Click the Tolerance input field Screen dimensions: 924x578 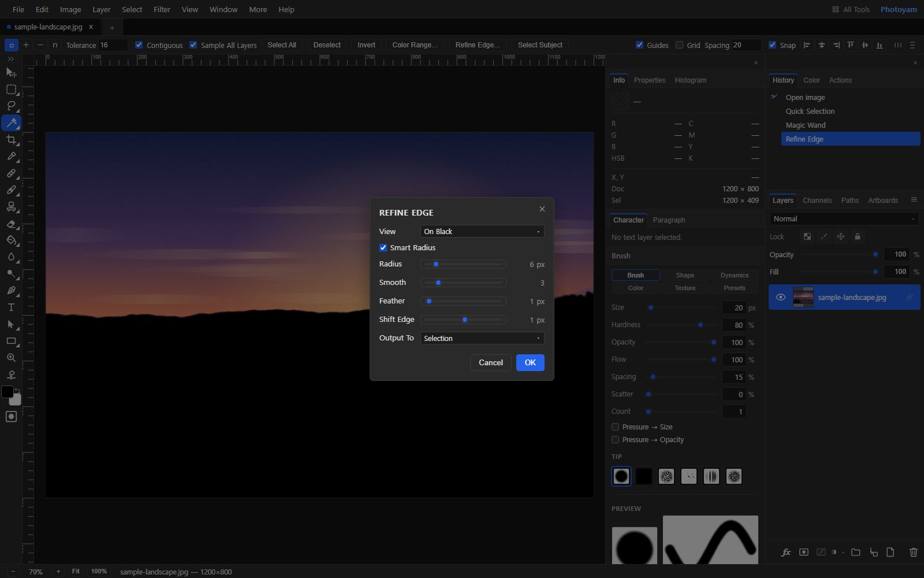pos(113,45)
